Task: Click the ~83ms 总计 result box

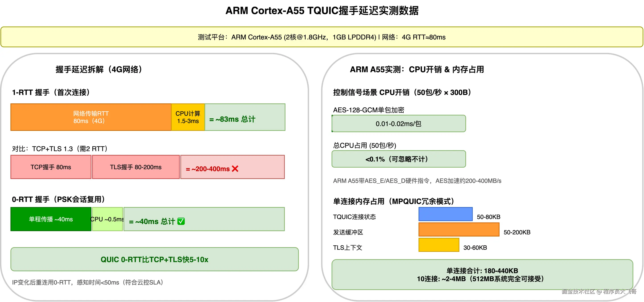Action: [245, 117]
